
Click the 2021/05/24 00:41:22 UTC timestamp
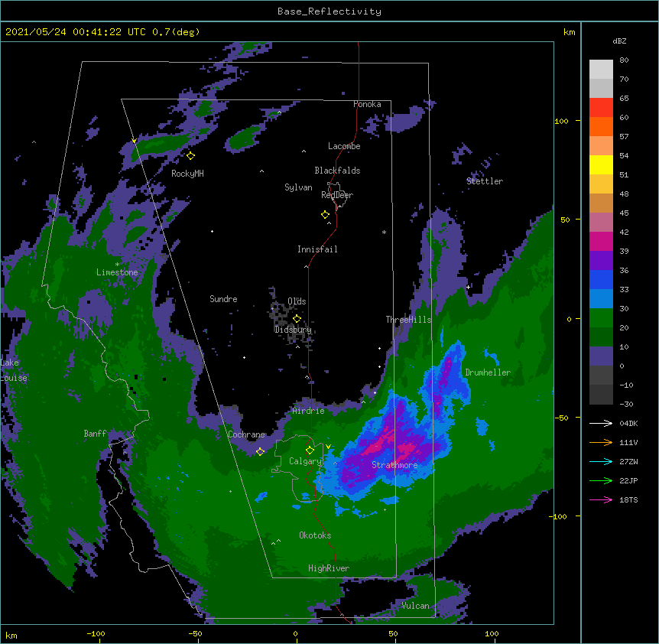pyautogui.click(x=75, y=32)
